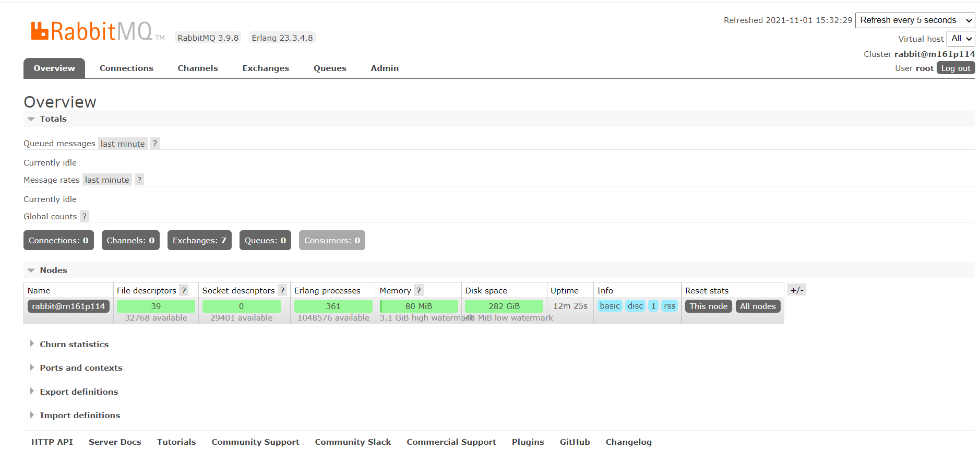Image resolution: width=980 pixels, height=461 pixels.
Task: Click the 80 MiB memory bar
Action: [x=419, y=306]
